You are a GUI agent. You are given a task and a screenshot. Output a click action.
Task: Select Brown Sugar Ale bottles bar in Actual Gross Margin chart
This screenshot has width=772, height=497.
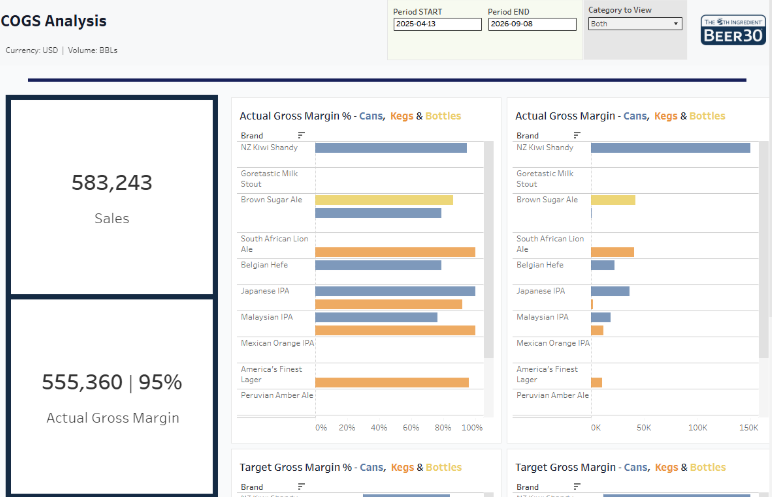click(613, 200)
